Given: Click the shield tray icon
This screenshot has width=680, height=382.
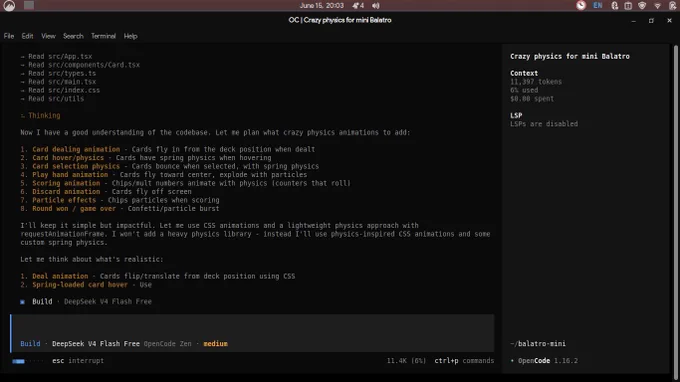Looking at the screenshot, I should click(642, 6).
